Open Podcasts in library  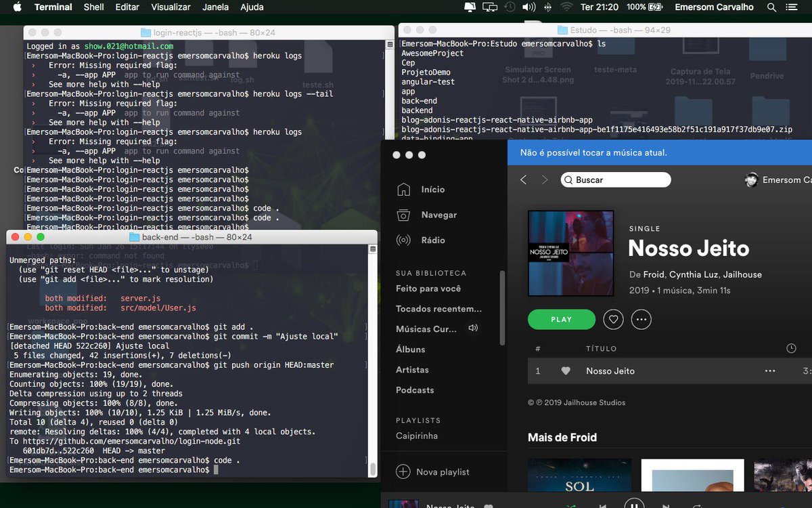(x=415, y=390)
